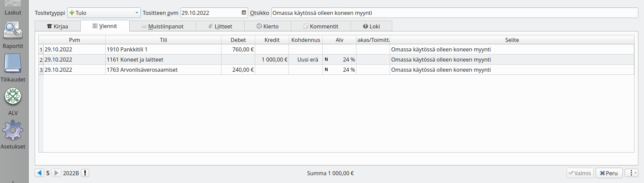Click the Asiakas/Toimittaja column header
Image resolution: width=644 pixels, height=183 pixels.
(373, 40)
